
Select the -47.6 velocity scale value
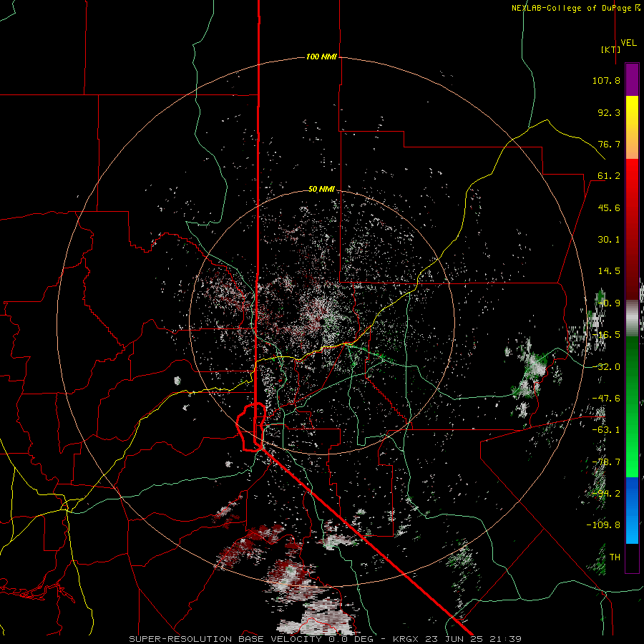coord(606,399)
